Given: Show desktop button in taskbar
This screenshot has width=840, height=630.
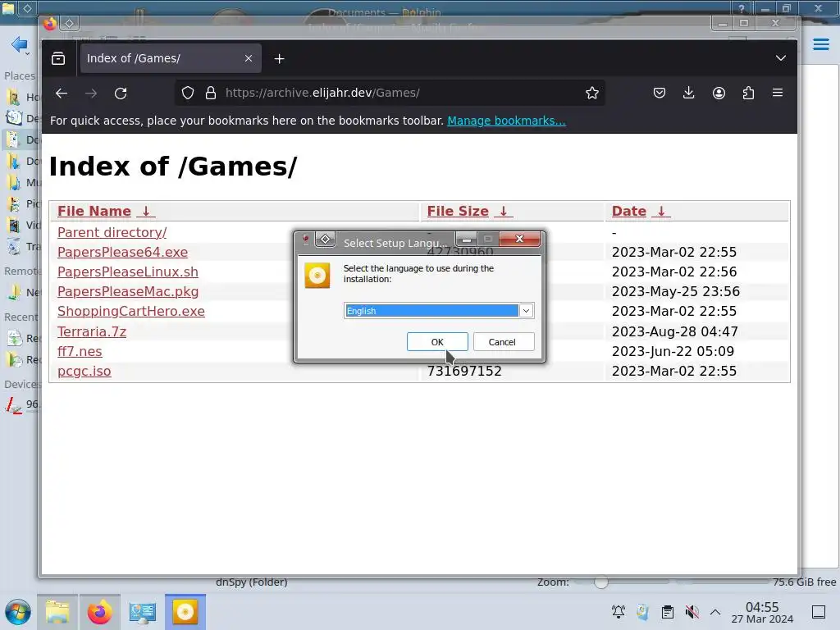Looking at the screenshot, I should point(819,612).
